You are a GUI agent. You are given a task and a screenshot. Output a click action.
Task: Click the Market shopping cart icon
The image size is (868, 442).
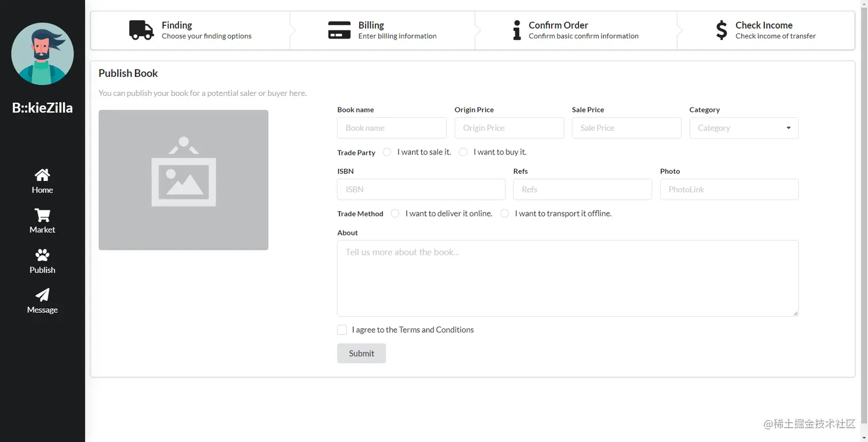42,215
